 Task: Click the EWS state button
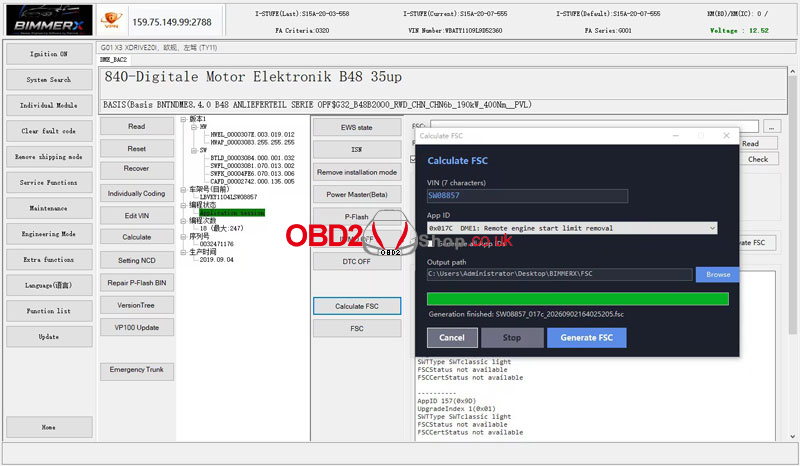pyautogui.click(x=357, y=127)
